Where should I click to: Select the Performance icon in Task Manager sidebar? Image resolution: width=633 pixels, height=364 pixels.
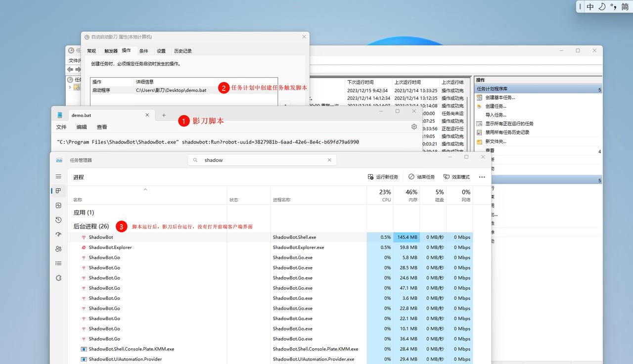58,205
